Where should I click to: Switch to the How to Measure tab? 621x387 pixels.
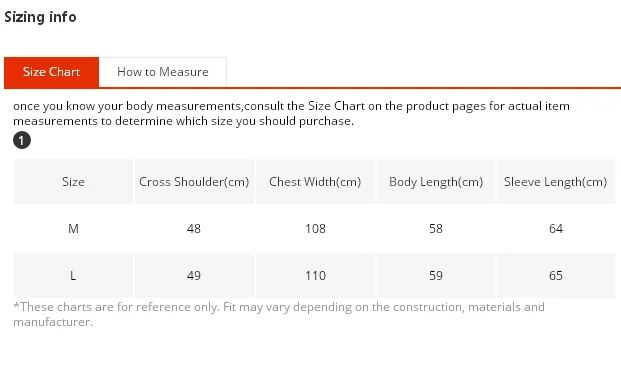pyautogui.click(x=163, y=72)
